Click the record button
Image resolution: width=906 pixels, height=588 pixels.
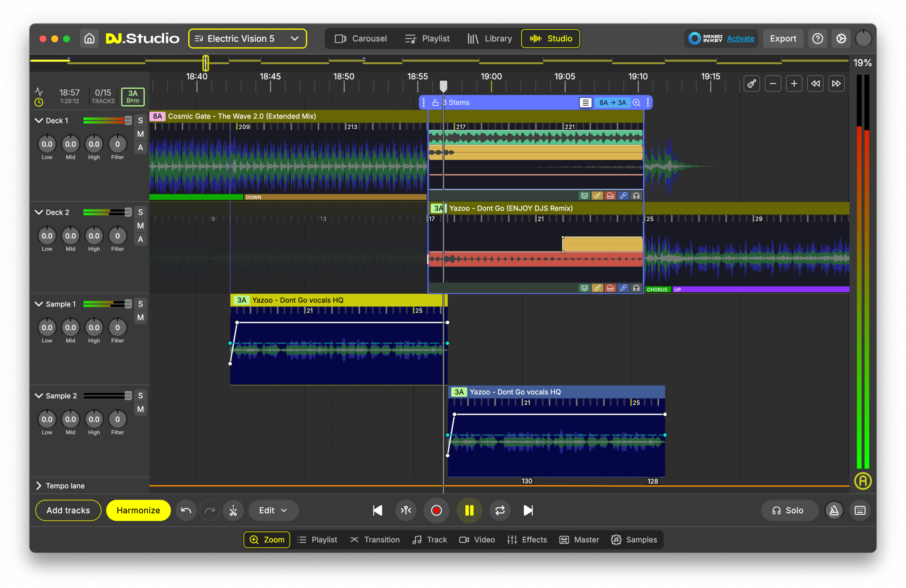pos(436,511)
